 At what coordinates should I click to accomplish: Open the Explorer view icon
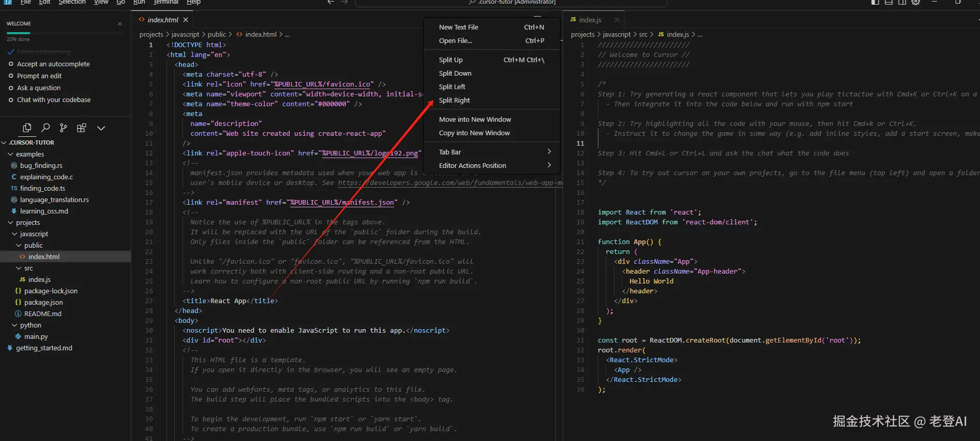coord(27,128)
